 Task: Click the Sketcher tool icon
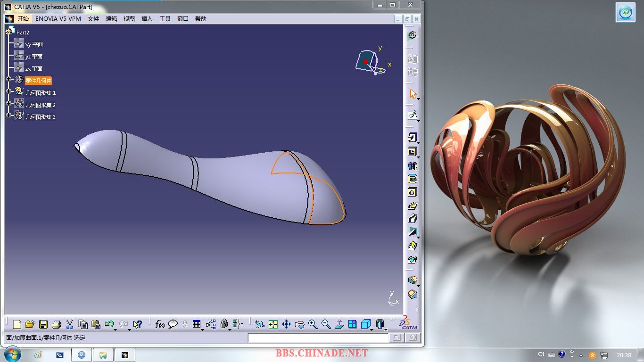(x=412, y=115)
